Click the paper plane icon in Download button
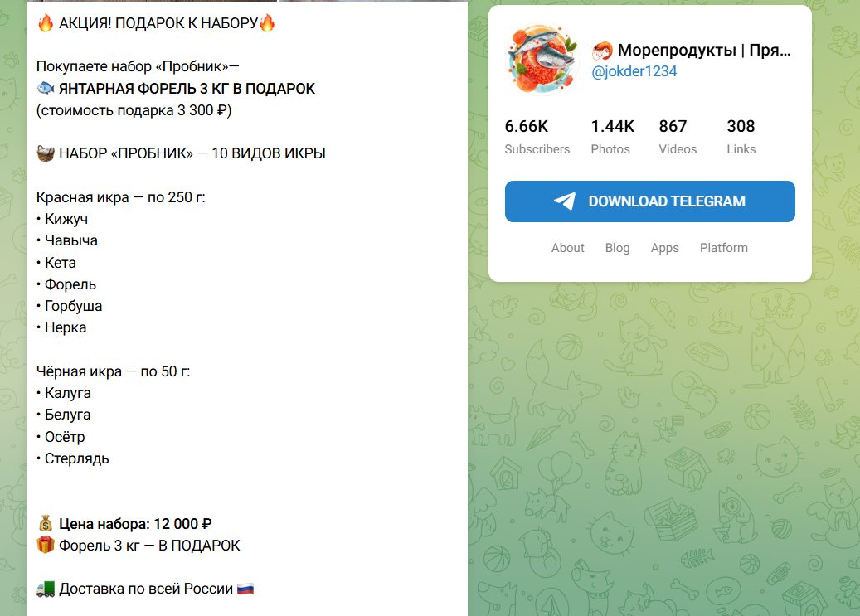This screenshot has width=860, height=616. pos(565,201)
